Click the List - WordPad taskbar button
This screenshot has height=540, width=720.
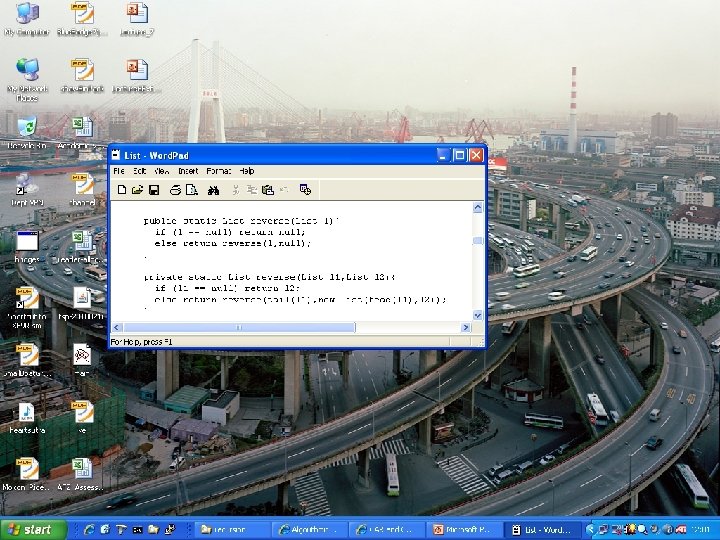(x=542, y=529)
